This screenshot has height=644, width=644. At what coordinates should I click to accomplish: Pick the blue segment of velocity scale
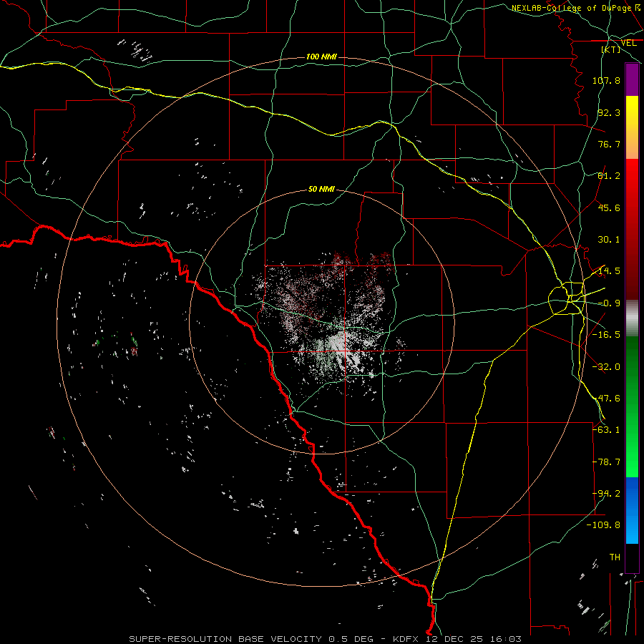(x=632, y=510)
